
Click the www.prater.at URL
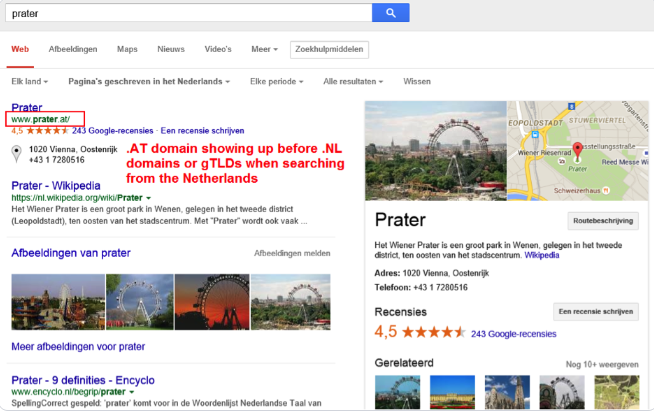point(40,119)
